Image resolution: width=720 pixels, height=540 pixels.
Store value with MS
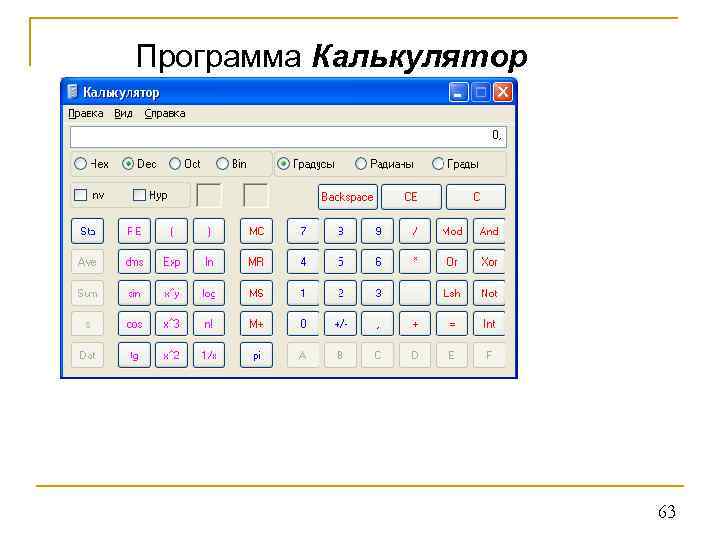point(256,293)
